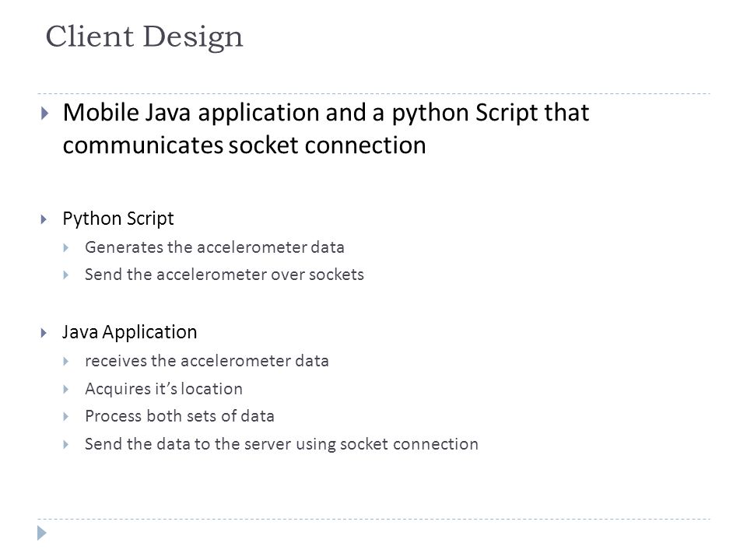Click the bullet before 'Generates the accelerometer data'
This screenshot has width=747, height=560.
(65, 247)
